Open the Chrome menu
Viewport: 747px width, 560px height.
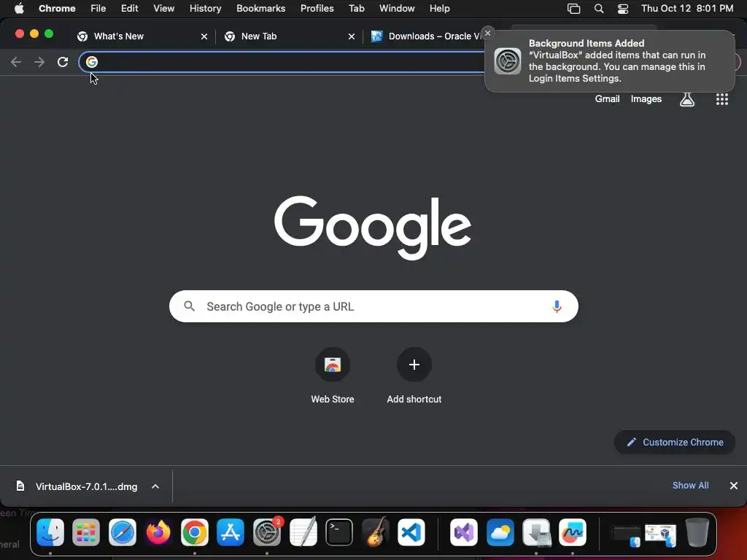pyautogui.click(x=57, y=9)
